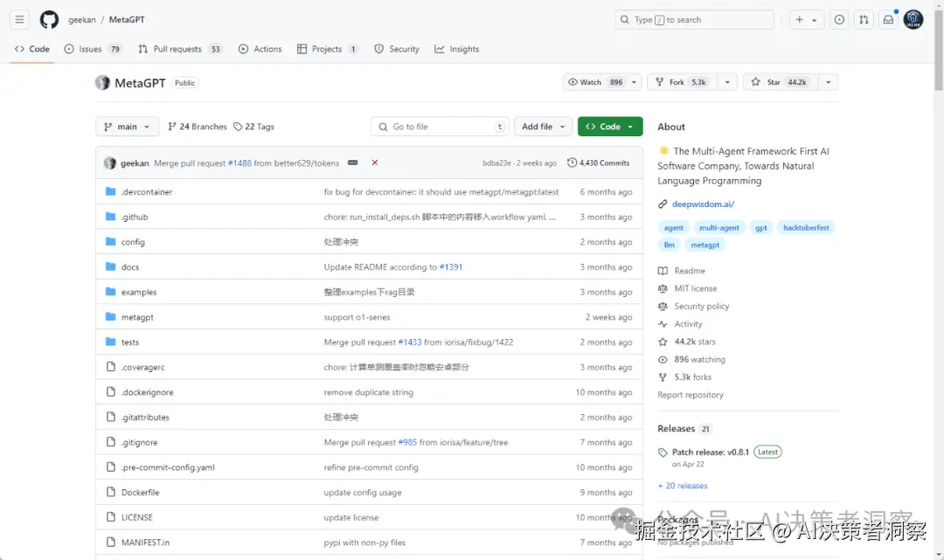This screenshot has width=944, height=560.
Task: Open the config folder icon
Action: pos(111,242)
